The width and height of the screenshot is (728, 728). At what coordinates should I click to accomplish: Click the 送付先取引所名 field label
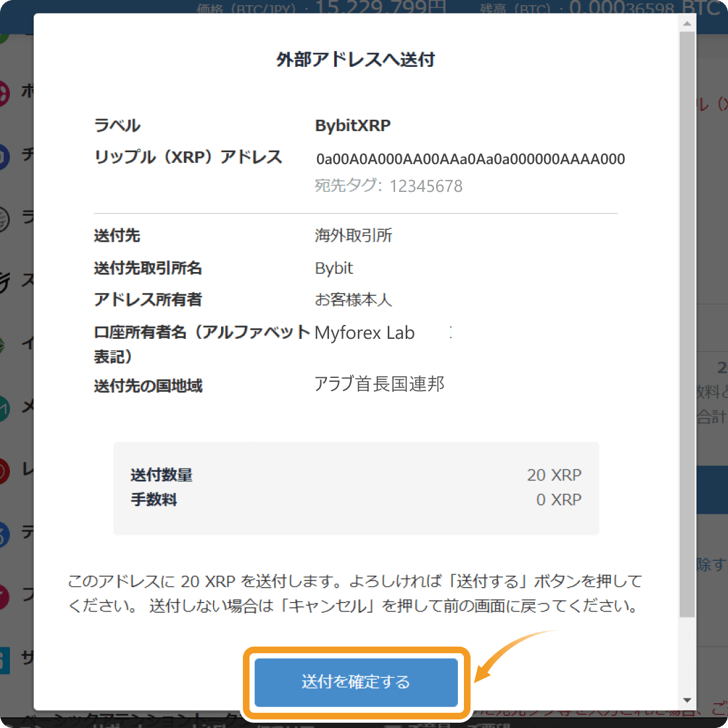coord(148,268)
